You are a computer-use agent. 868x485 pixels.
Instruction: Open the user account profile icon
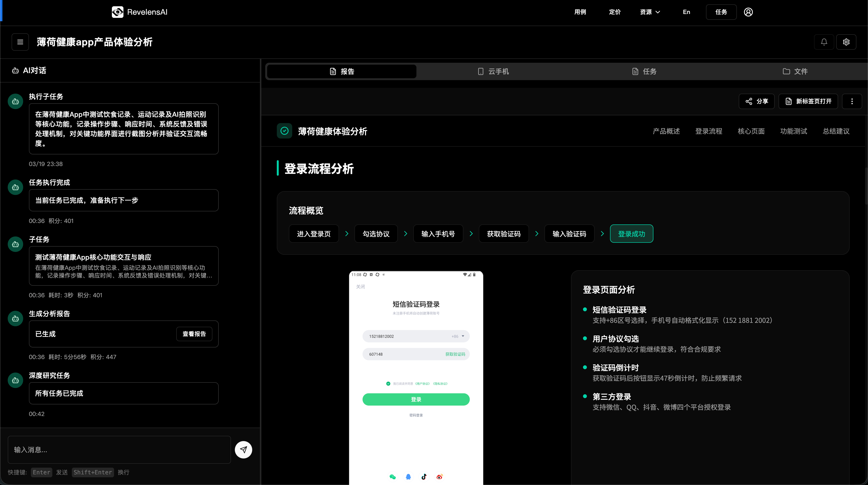click(748, 12)
